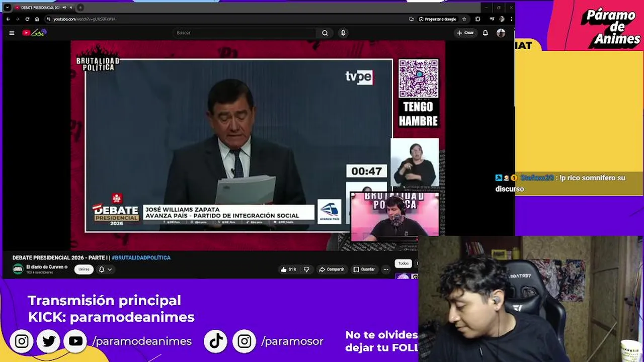The width and height of the screenshot is (644, 362).
Task: Close the DEBATE PRESIDENCIAL tab
Action: click(x=71, y=8)
